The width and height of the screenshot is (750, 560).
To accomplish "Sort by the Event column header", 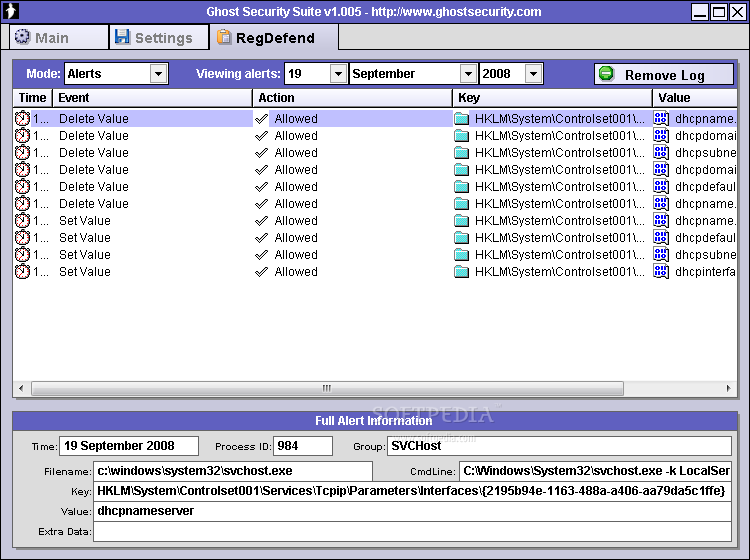I will click(152, 98).
